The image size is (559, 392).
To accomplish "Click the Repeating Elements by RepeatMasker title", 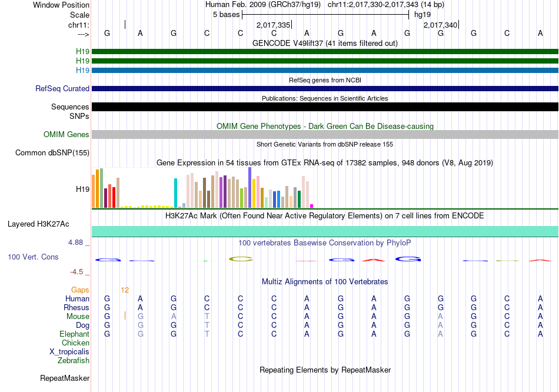I will coord(325,370).
